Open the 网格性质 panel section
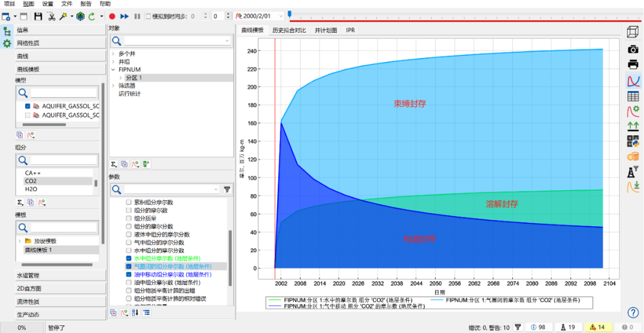 (60, 43)
